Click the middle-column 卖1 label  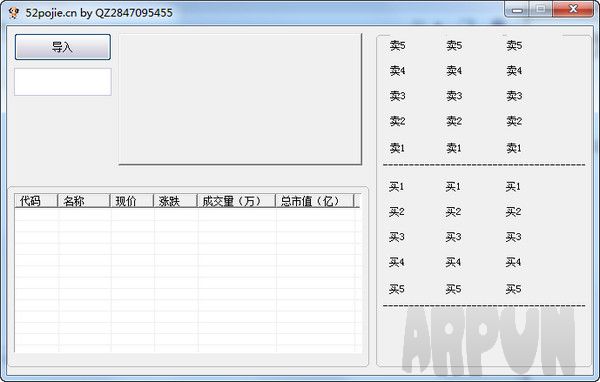point(454,148)
